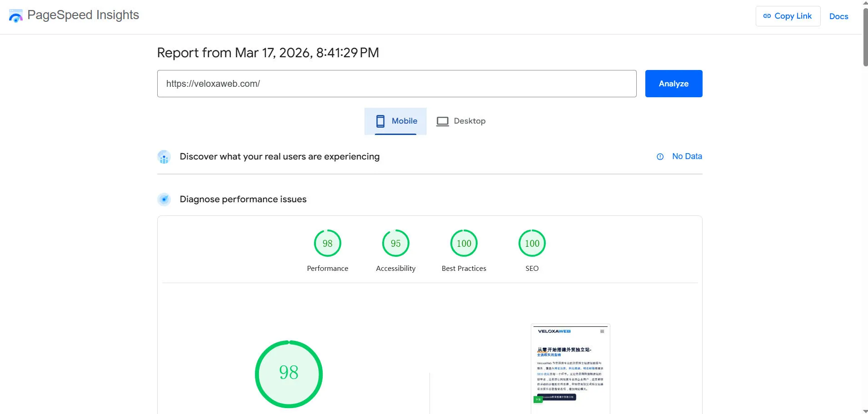Screen dimensions: 868x414
Task: Click the Copy Link button
Action: [x=788, y=16]
